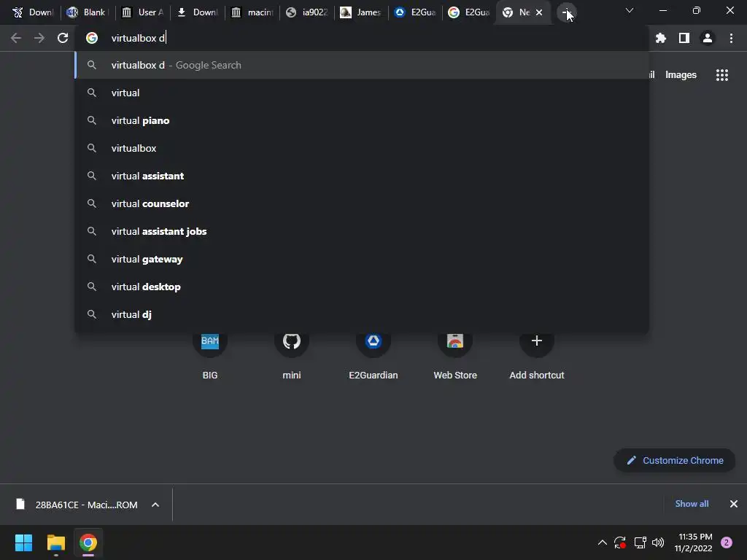747x560 pixels.
Task: Open a new tab with plus button
Action: pyautogui.click(x=566, y=12)
